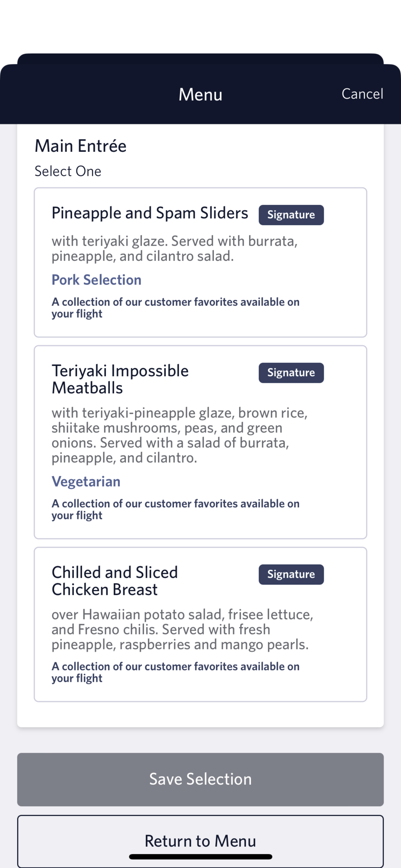Tap Return to Menu button
The width and height of the screenshot is (401, 868).
pos(200,841)
